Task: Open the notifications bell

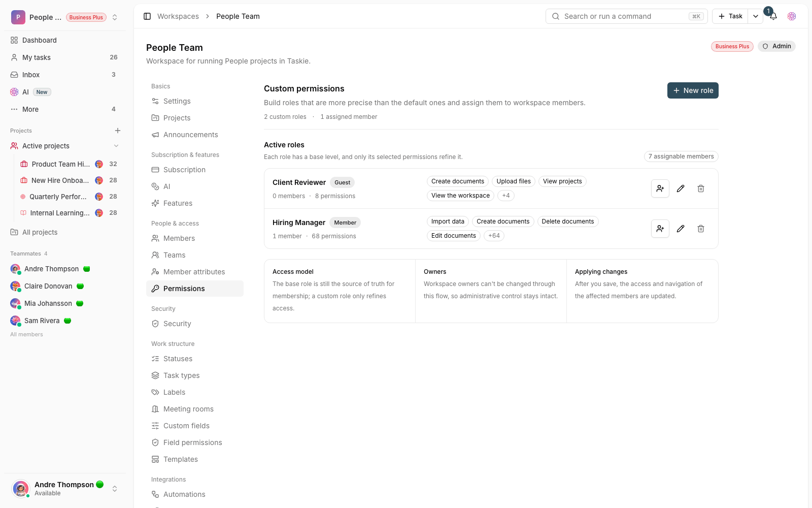Action: click(x=773, y=16)
